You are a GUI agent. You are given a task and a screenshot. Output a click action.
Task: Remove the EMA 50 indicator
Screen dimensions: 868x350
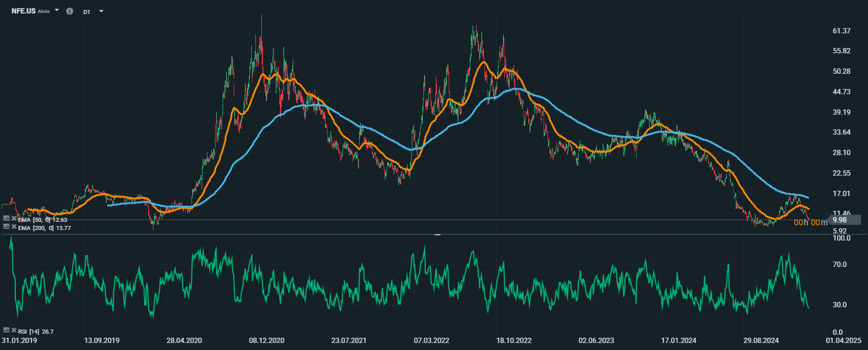(13, 218)
